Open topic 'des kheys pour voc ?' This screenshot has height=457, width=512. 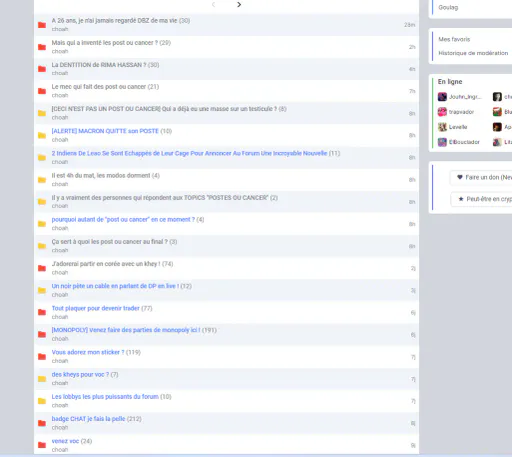(x=80, y=374)
